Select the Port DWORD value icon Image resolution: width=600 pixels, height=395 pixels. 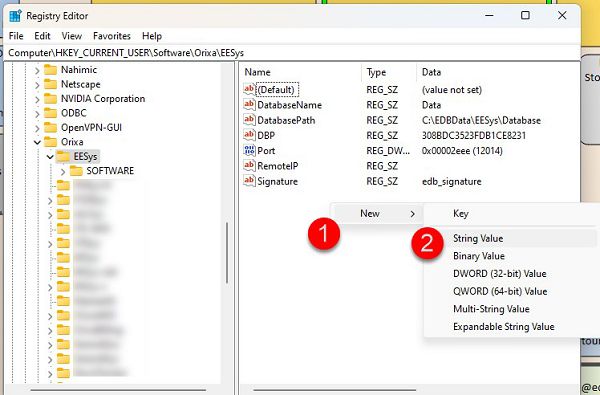point(249,150)
